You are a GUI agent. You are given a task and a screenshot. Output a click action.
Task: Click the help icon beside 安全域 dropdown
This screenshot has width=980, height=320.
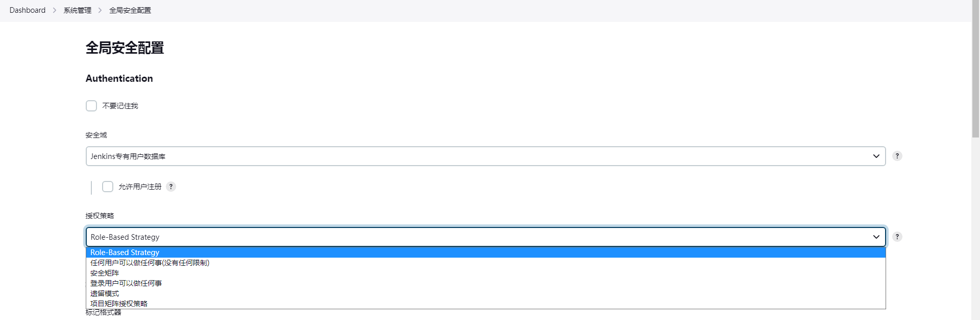pyautogui.click(x=897, y=156)
